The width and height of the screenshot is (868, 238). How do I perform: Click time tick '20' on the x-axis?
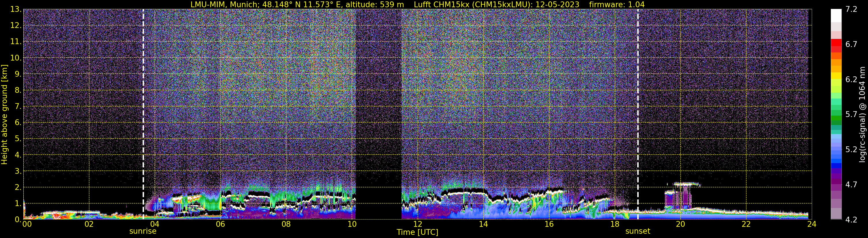pos(680,224)
